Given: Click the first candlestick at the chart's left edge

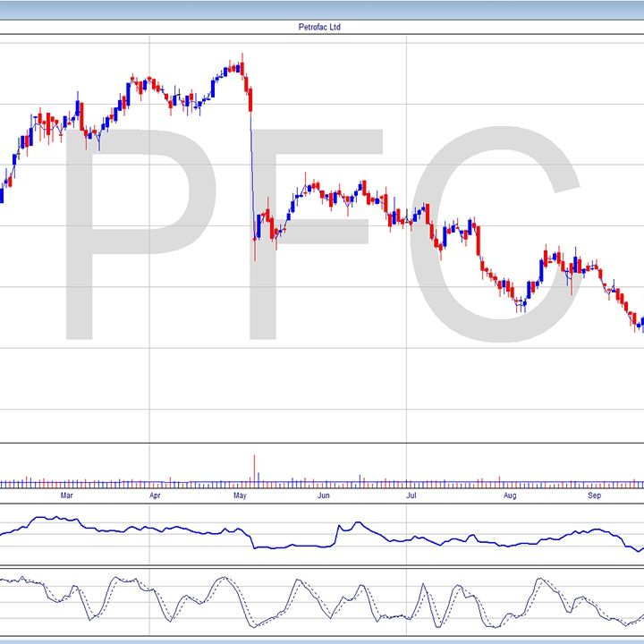Looking at the screenshot, I should (x=3, y=191).
